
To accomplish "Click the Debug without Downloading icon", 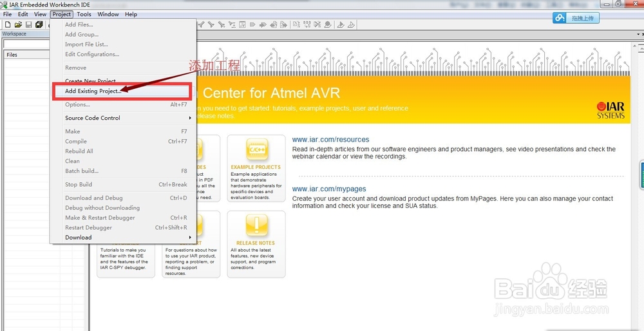I will (351, 24).
